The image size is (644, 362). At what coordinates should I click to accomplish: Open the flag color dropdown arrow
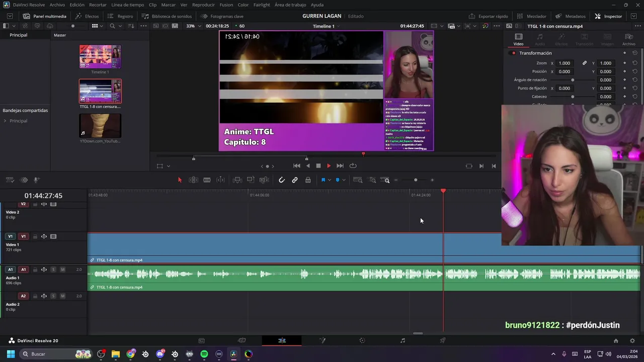(329, 180)
